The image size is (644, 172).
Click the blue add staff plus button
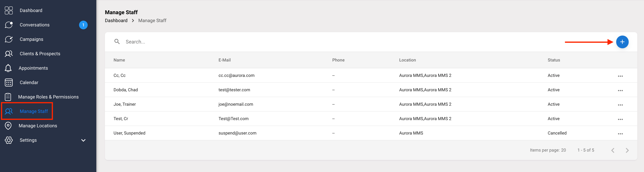tap(622, 42)
